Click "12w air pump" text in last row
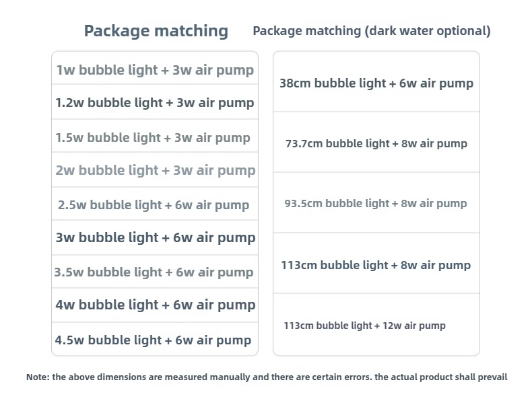 [x=414, y=326]
